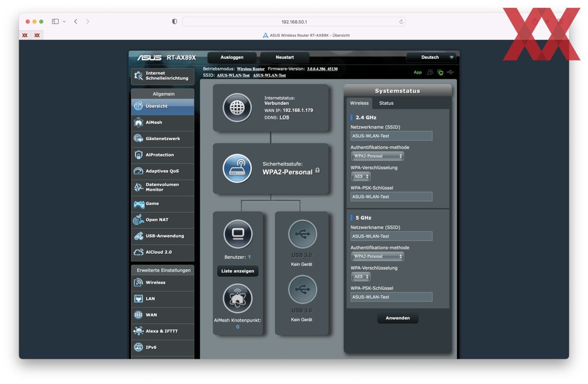588x384 pixels.
Task: Open Alexa & IFTTT settings
Action: (x=163, y=331)
